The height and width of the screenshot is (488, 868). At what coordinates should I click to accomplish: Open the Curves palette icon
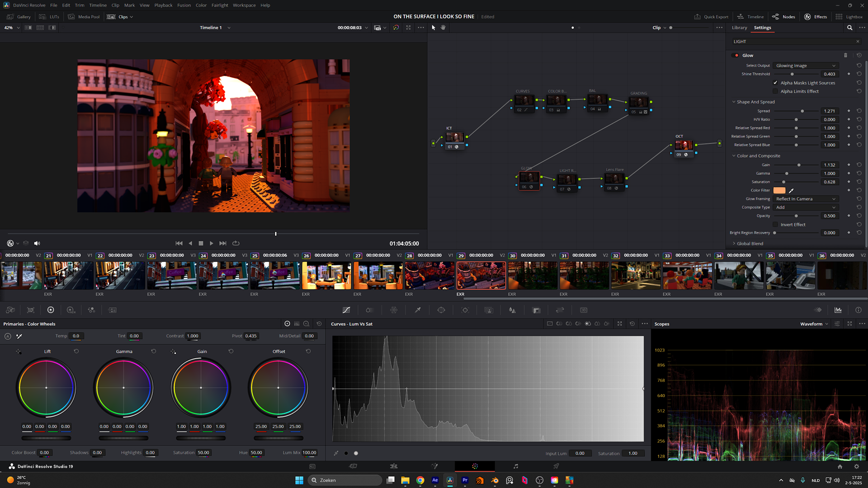tap(346, 310)
